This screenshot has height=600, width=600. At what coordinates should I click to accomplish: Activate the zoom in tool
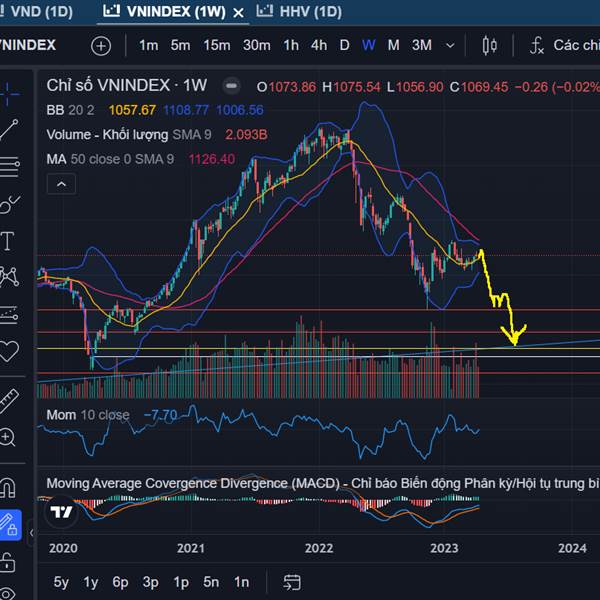pos(8,437)
